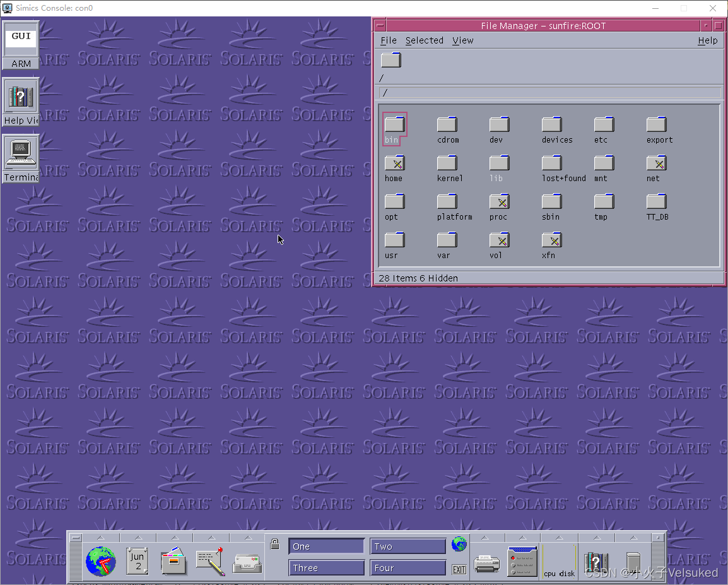Switch to workspace One
The image size is (728, 585).
[x=326, y=547]
